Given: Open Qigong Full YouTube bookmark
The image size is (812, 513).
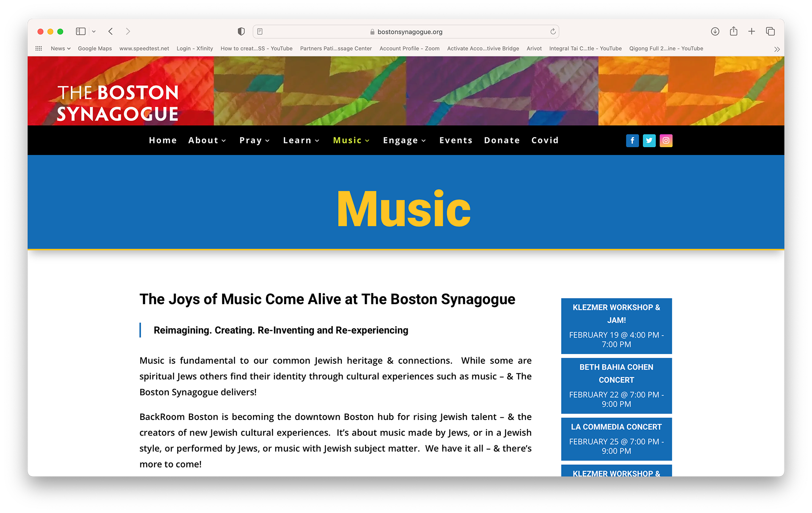Looking at the screenshot, I should [x=666, y=49].
